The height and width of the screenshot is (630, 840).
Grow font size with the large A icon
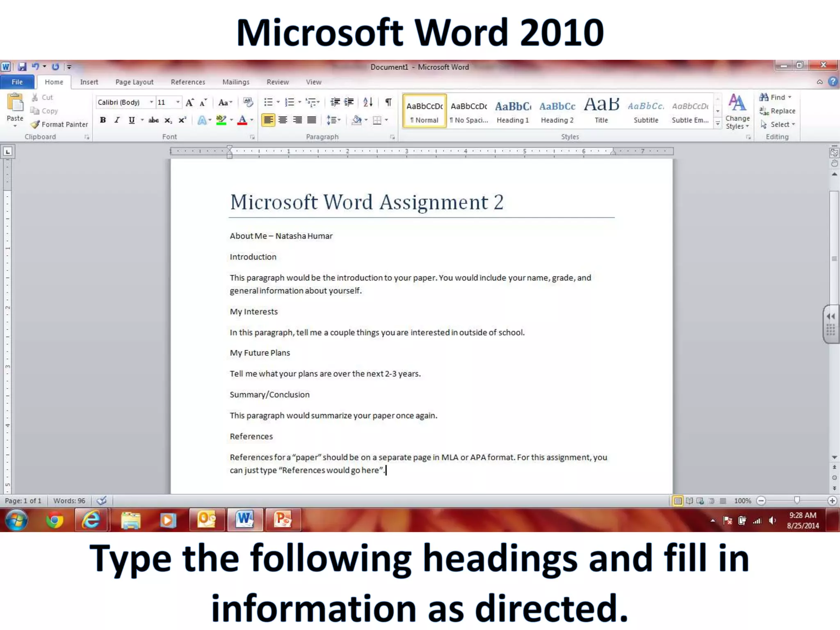pos(189,103)
